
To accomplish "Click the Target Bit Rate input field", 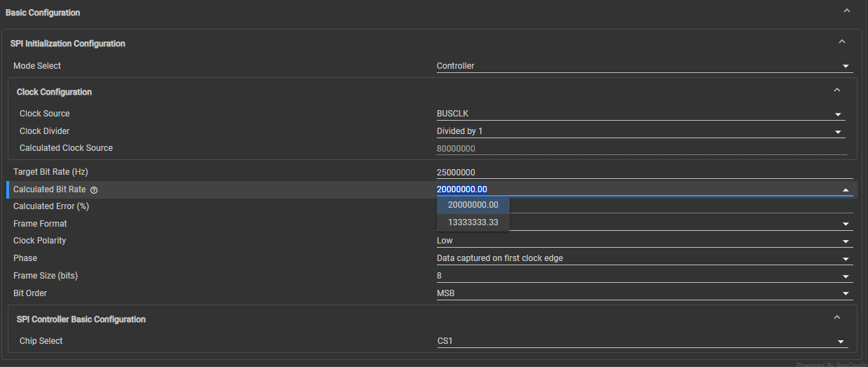I will pyautogui.click(x=644, y=172).
